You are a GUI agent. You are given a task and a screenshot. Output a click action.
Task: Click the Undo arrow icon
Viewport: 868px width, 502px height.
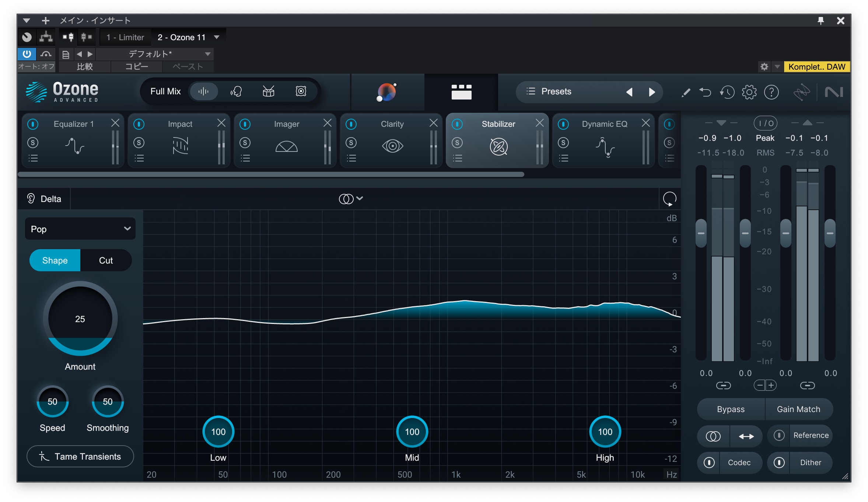705,92
